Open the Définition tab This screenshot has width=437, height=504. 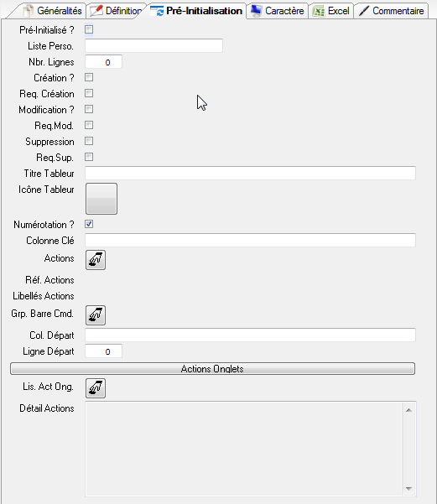[117, 11]
